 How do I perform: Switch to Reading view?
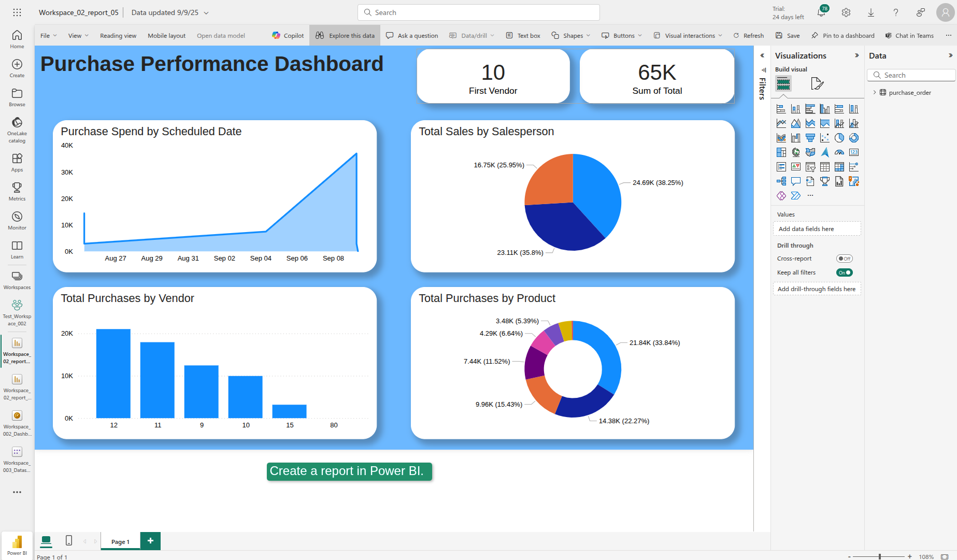[x=118, y=35]
